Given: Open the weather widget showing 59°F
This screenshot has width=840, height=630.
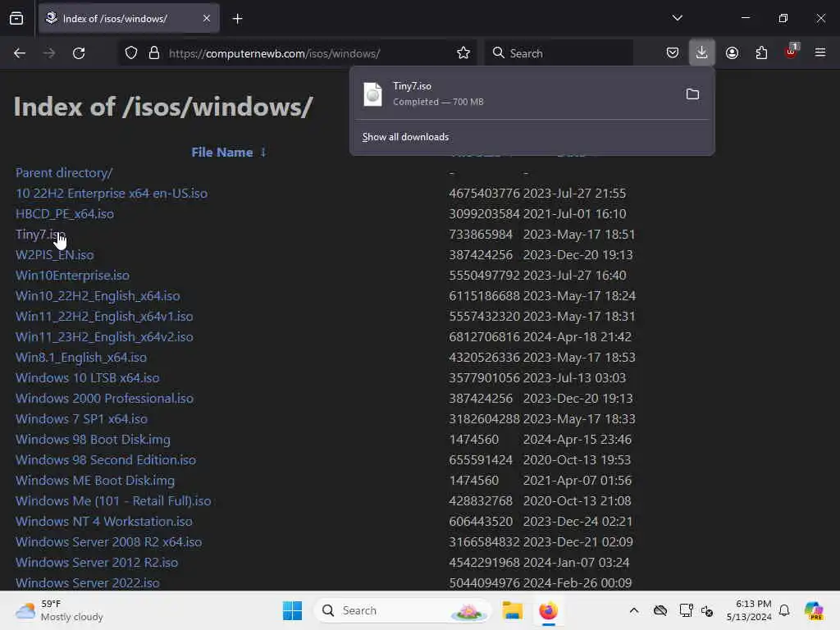Looking at the screenshot, I should click(x=59, y=610).
